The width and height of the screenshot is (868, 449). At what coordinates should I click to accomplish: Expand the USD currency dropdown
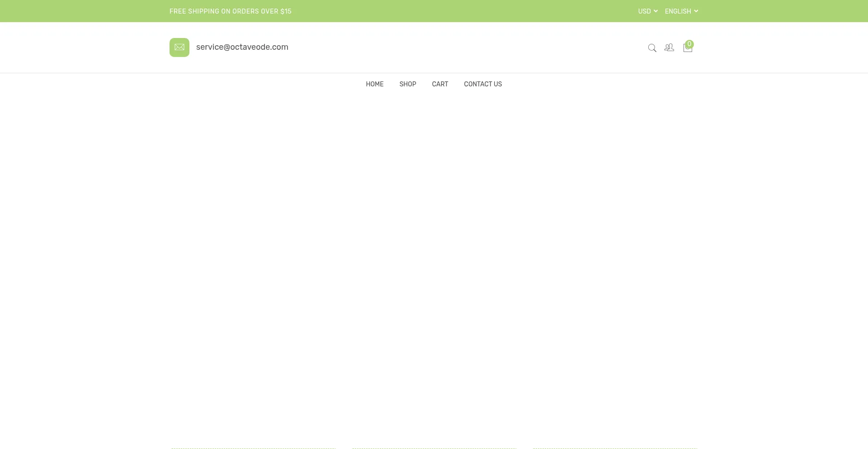click(x=648, y=11)
